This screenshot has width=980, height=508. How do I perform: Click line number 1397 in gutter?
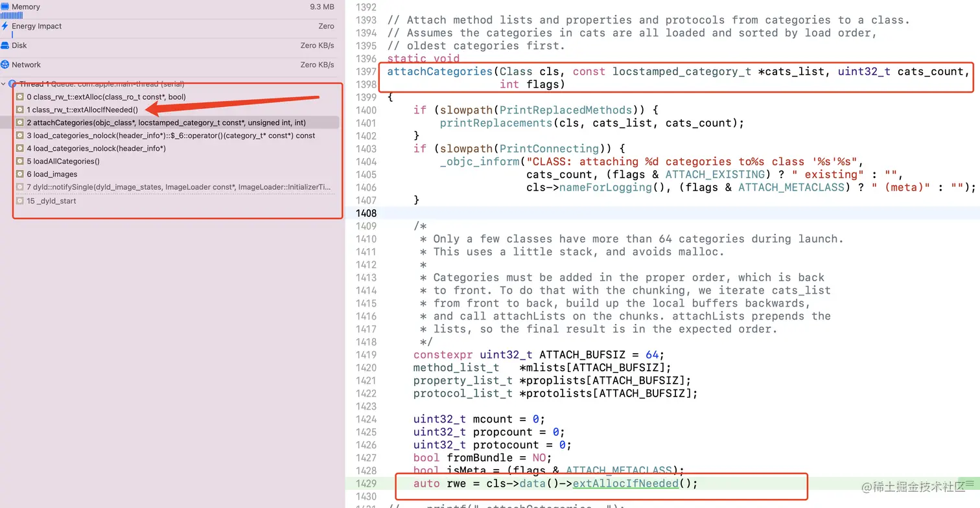[366, 71]
